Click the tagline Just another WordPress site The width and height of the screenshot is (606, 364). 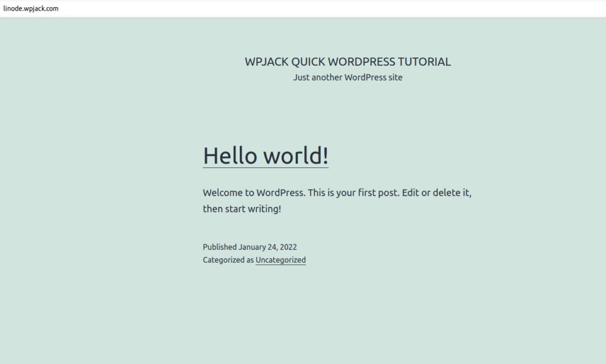(347, 78)
